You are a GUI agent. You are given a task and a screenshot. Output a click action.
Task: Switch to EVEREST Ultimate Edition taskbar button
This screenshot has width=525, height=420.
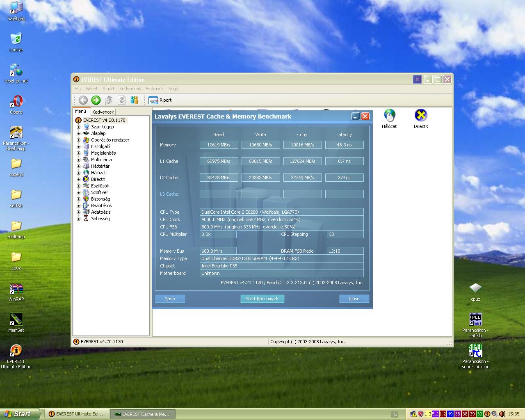click(x=76, y=414)
